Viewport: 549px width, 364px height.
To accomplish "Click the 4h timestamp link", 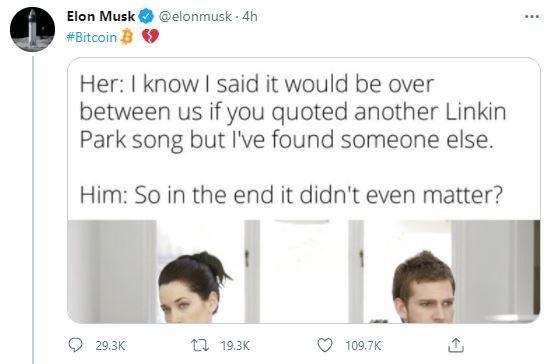I will click(x=250, y=16).
